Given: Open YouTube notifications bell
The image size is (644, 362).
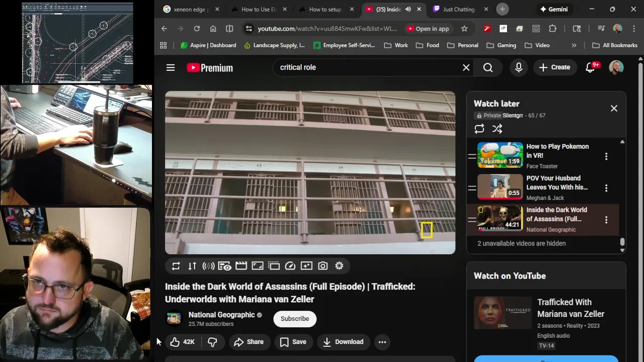Looking at the screenshot, I should (x=591, y=67).
